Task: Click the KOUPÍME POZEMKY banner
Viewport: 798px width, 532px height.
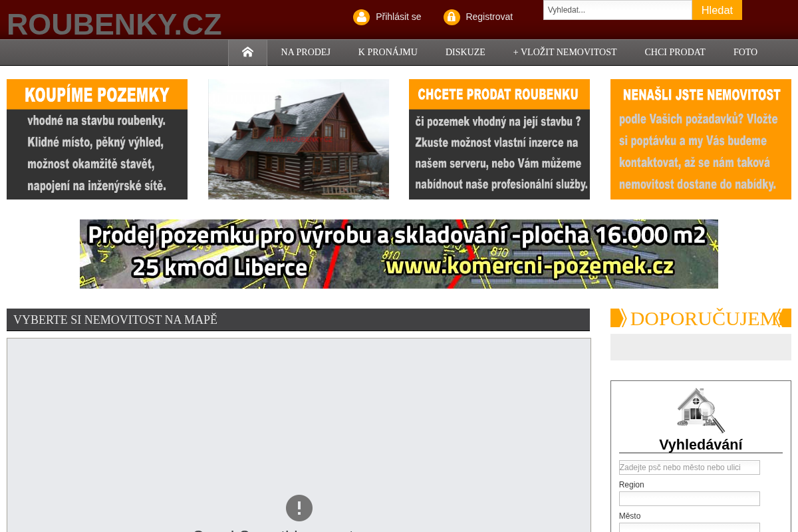Action: point(97,139)
